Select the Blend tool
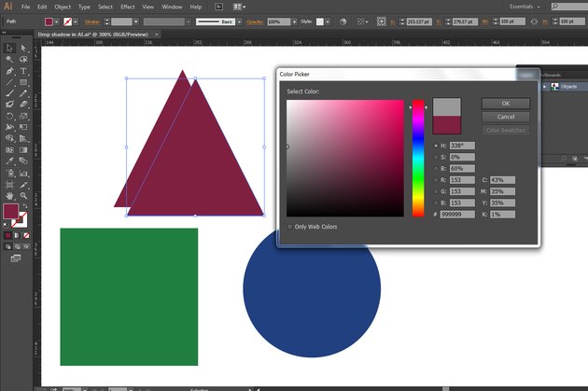 click(x=23, y=161)
